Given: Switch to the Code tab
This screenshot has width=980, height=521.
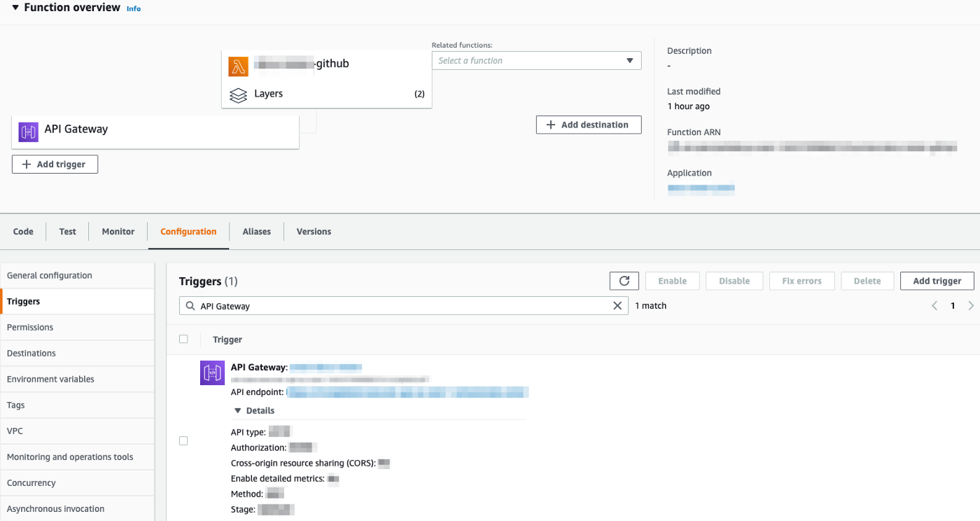Looking at the screenshot, I should 23,231.
